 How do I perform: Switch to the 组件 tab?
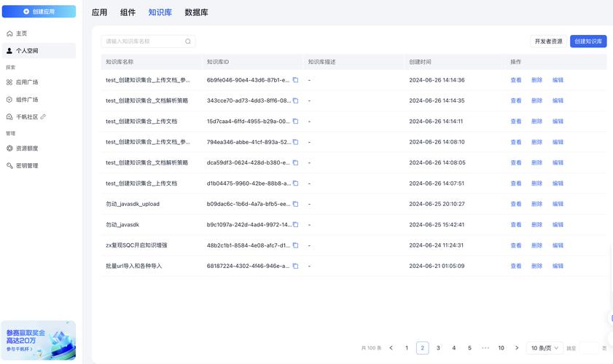[x=128, y=12]
